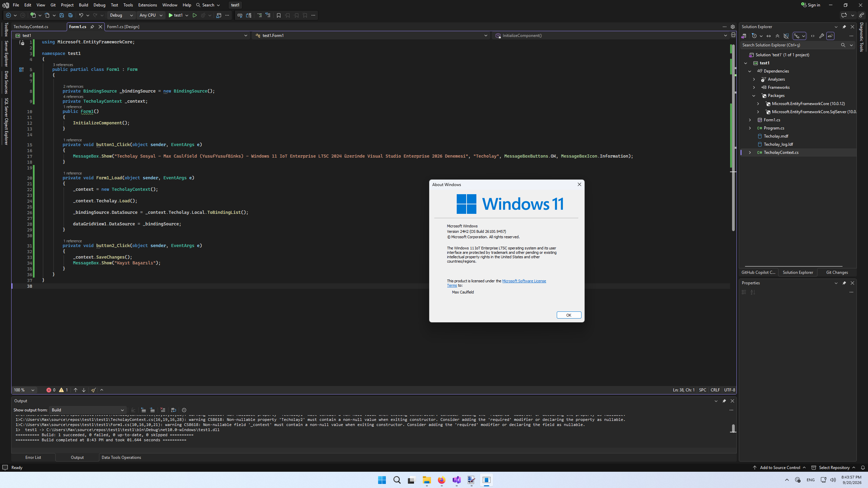Collapse the Packages node in Solution Explorer

754,96
